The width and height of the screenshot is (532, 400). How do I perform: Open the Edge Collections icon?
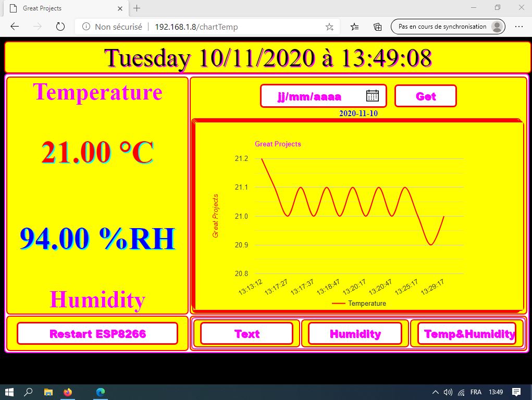click(377, 27)
